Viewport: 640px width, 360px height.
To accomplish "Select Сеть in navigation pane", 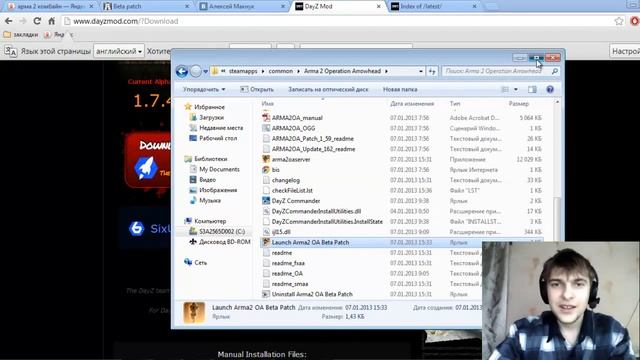I will pyautogui.click(x=200, y=262).
